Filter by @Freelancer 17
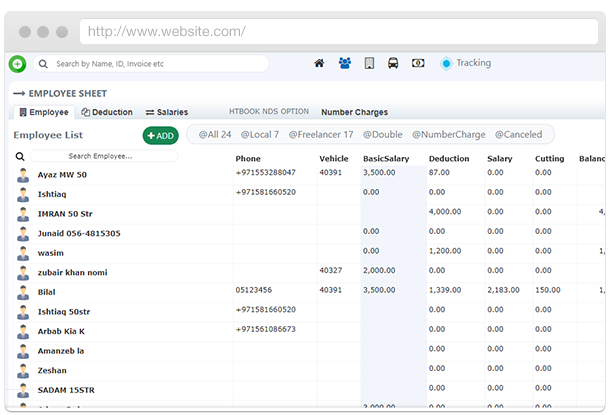Image resolution: width=612 pixels, height=415 pixels. (x=320, y=135)
